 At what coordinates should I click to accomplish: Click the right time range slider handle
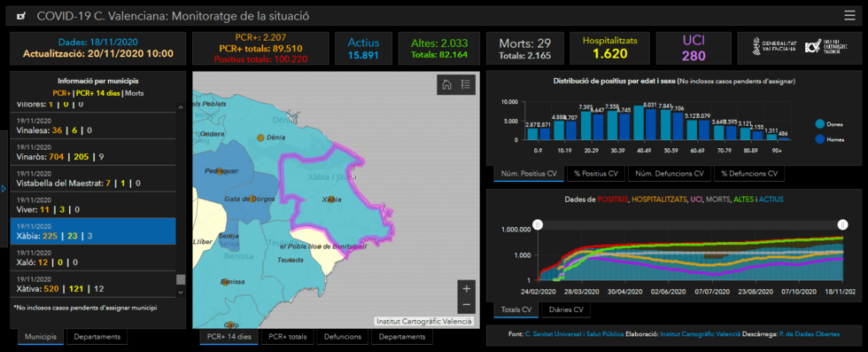(842, 224)
